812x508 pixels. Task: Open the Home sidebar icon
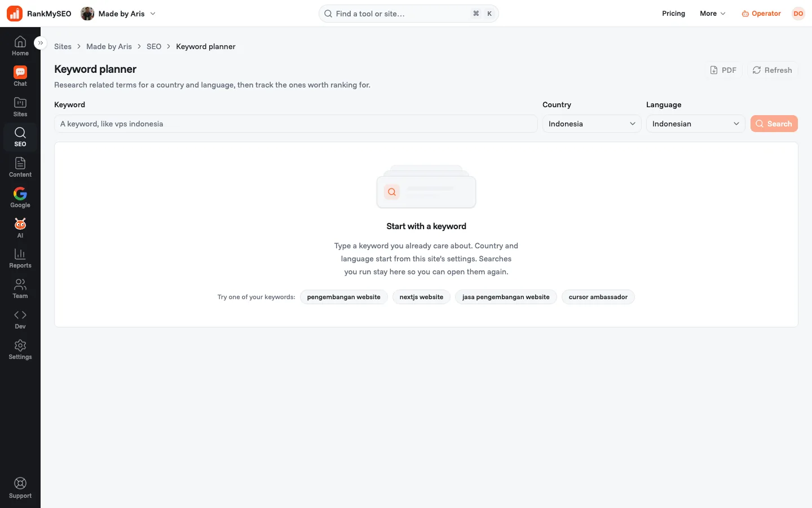[x=20, y=46]
